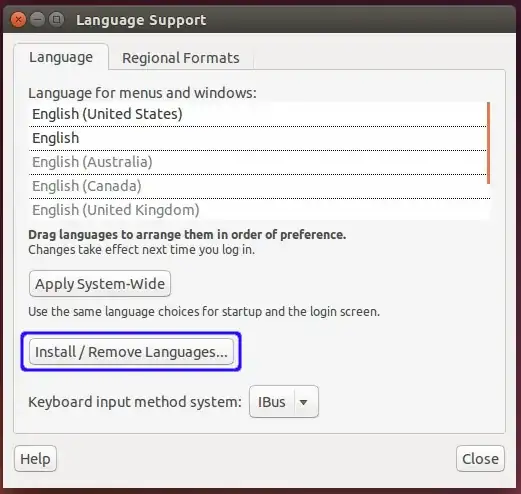The image size is (521, 494).
Task: Click the Apply System-Wide button
Action: [x=100, y=284]
